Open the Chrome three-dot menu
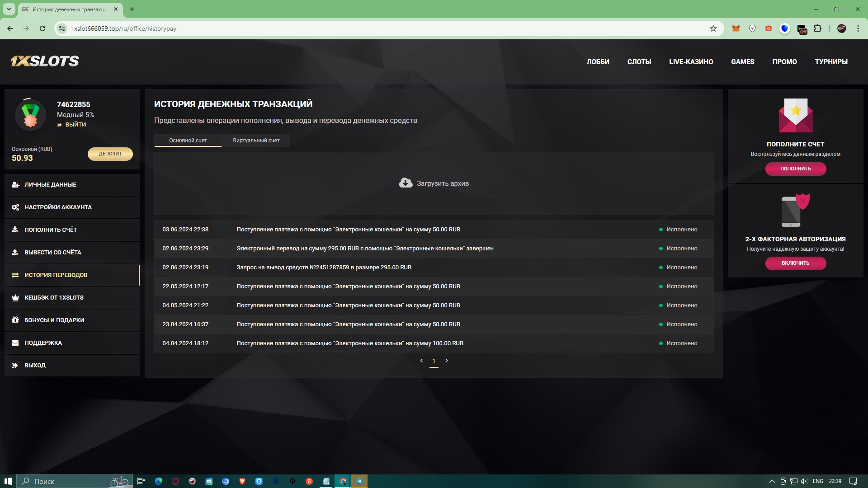 [858, 28]
